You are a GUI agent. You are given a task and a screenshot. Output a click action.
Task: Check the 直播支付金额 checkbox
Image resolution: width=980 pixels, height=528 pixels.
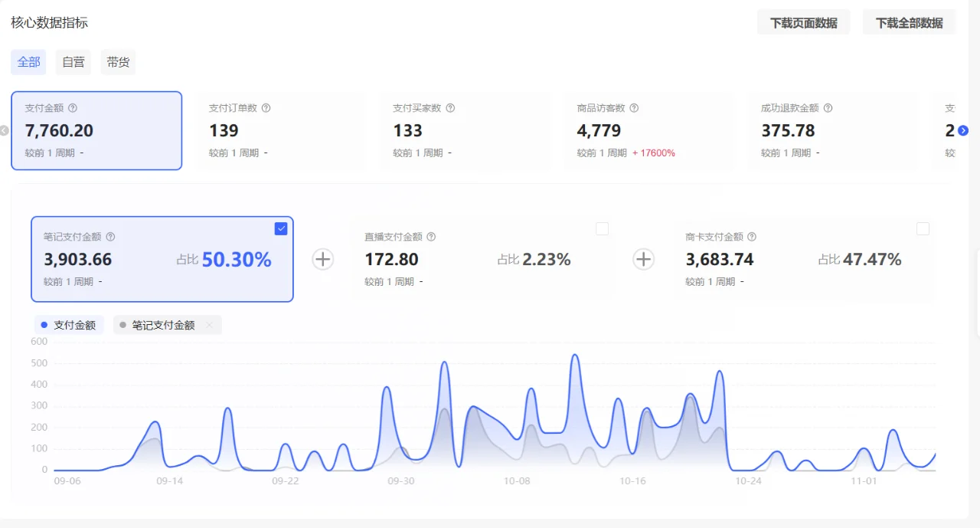[603, 228]
